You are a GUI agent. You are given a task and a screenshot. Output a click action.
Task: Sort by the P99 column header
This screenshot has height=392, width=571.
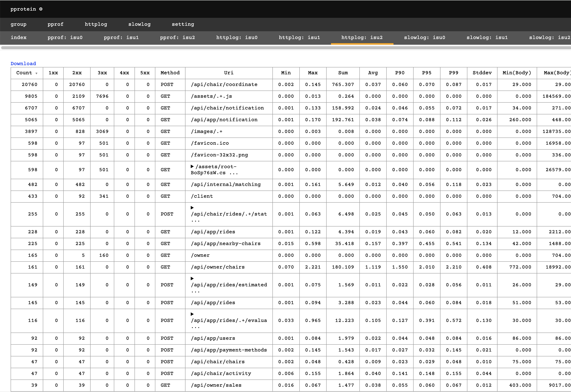click(x=454, y=73)
